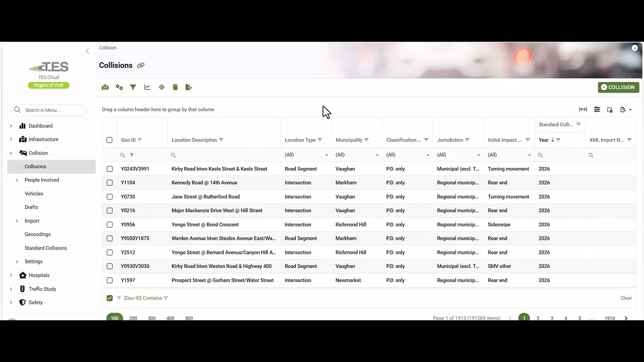Set page size to 200
Viewport: 644px width, 362px height.
pos(133,318)
